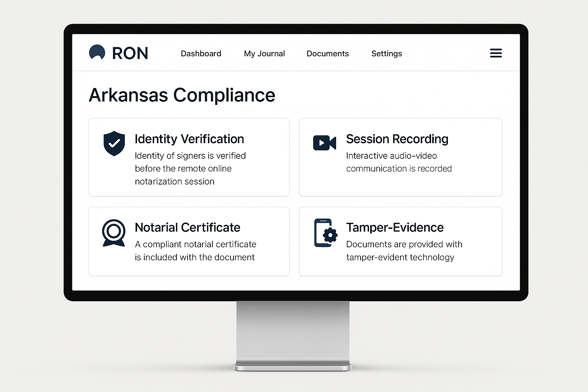Open the Dashboard navigation item
The image size is (588, 392).
pyautogui.click(x=201, y=54)
